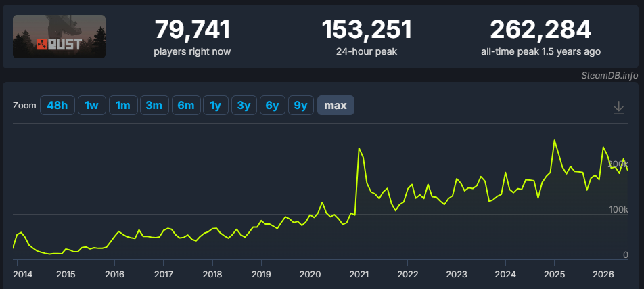Click the 2025 all-time peak point
Image resolution: width=644 pixels, height=289 pixels.
point(554,141)
